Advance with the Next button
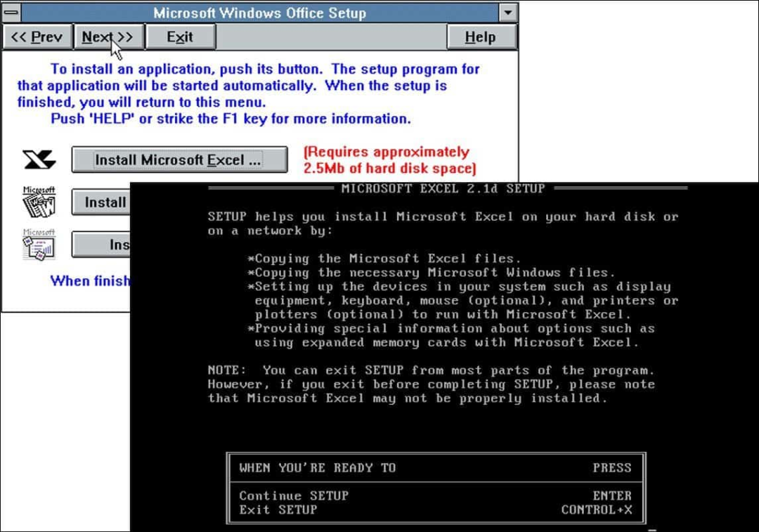Screen dimensions: 759x532 (x=108, y=37)
